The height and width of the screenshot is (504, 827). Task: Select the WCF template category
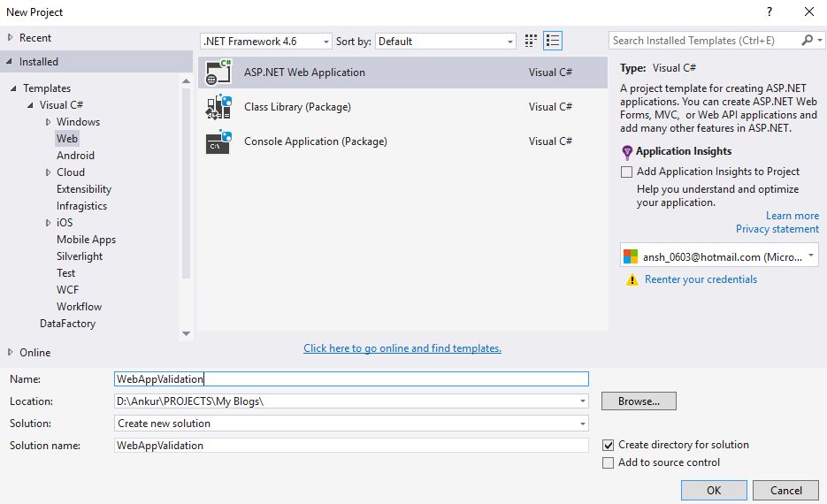click(67, 290)
